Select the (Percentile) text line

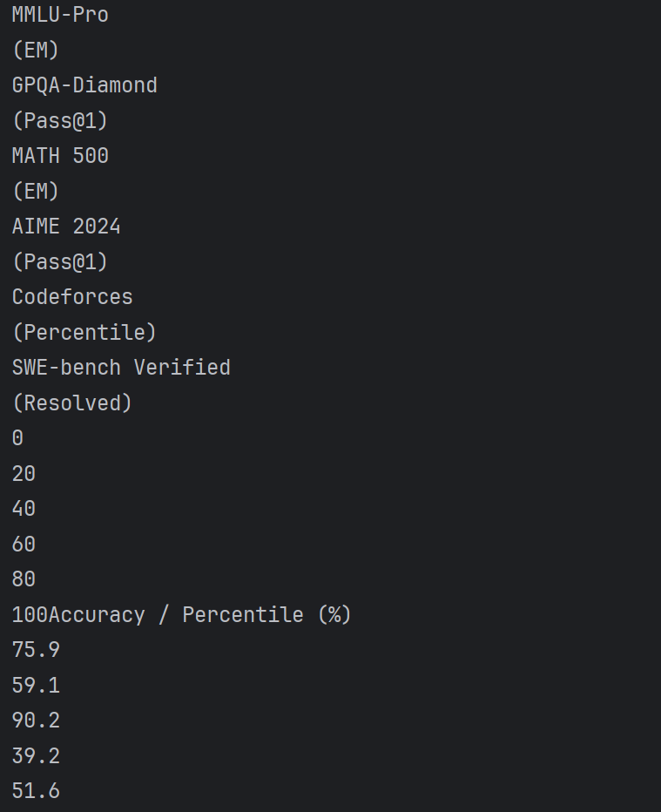point(84,332)
